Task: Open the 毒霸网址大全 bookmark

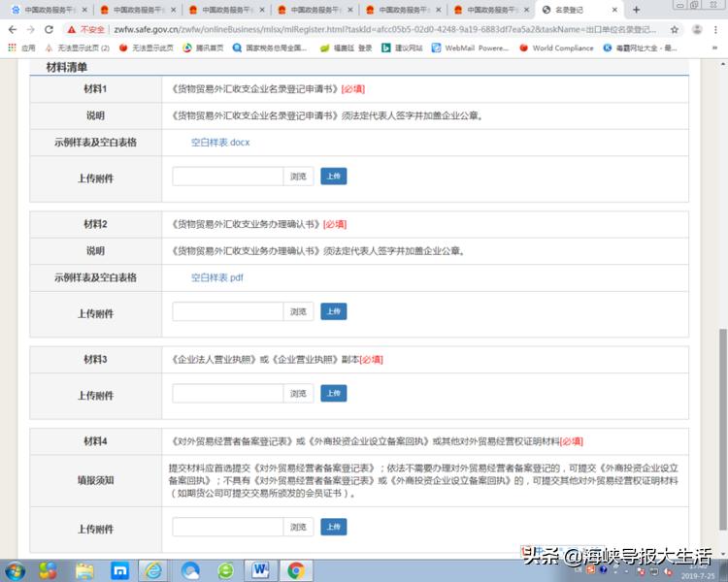Action: pos(640,48)
